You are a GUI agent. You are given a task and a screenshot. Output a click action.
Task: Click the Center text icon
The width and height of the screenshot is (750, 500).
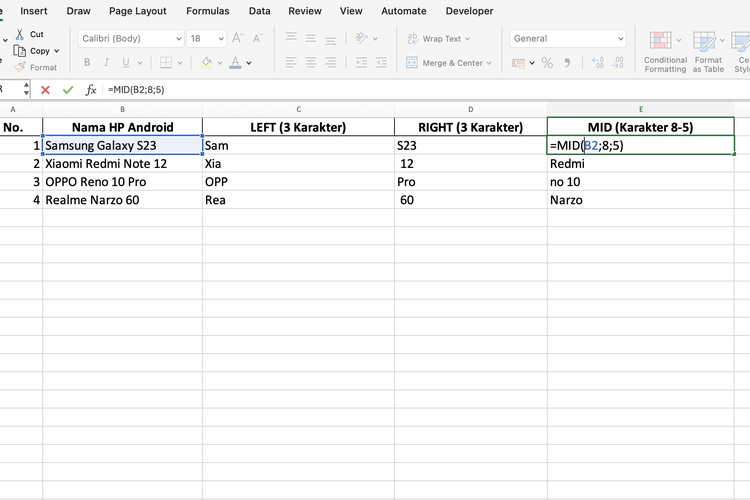pyautogui.click(x=311, y=62)
